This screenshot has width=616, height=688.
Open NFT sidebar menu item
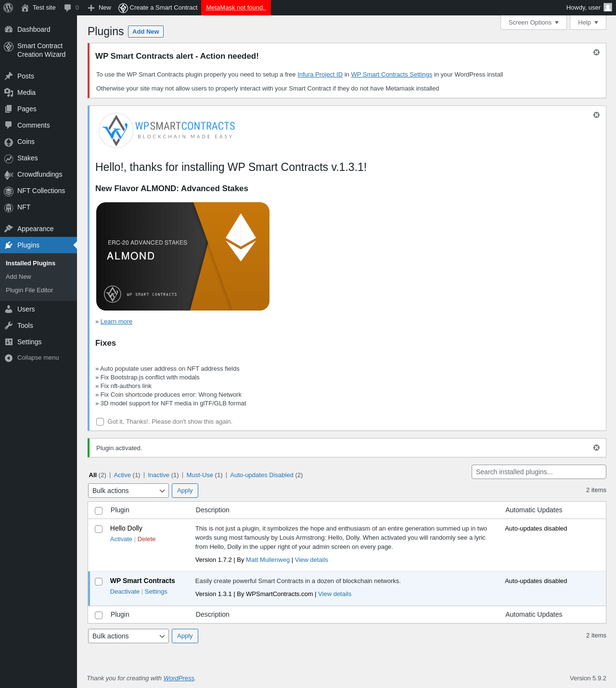(38, 207)
